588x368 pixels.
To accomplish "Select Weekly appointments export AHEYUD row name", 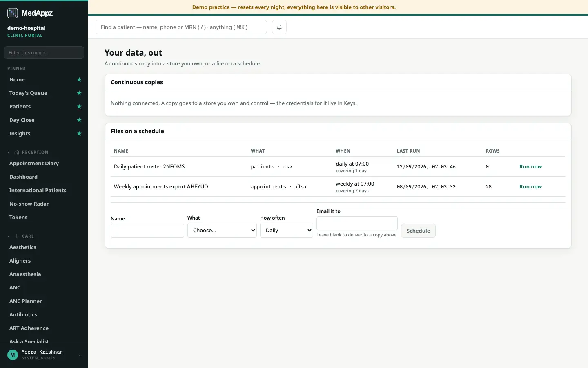I will click(x=161, y=187).
